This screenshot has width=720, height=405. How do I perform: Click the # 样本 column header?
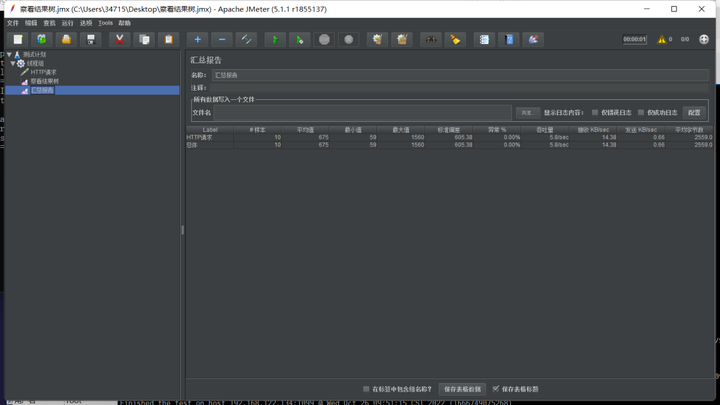pyautogui.click(x=258, y=130)
